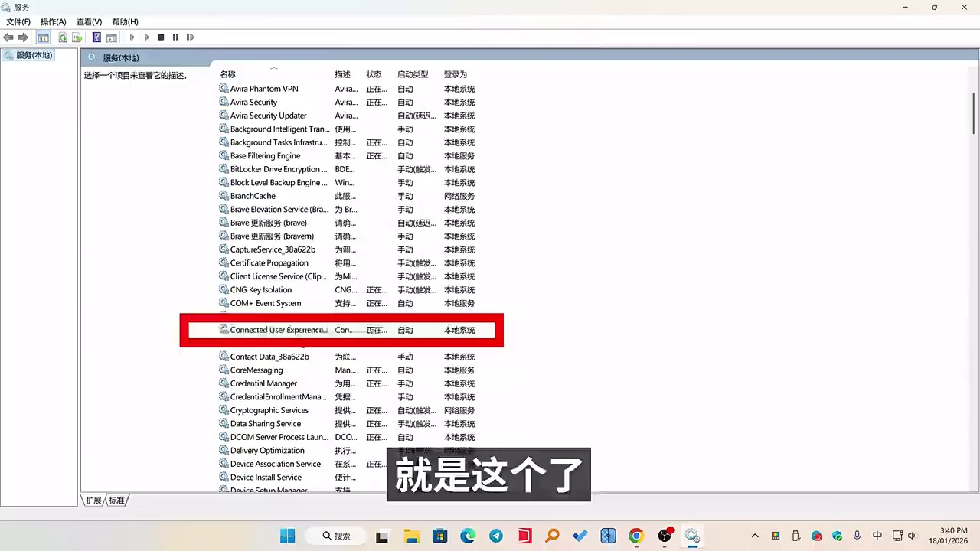Select Background Tasks Infrastructure service row

[x=347, y=142]
